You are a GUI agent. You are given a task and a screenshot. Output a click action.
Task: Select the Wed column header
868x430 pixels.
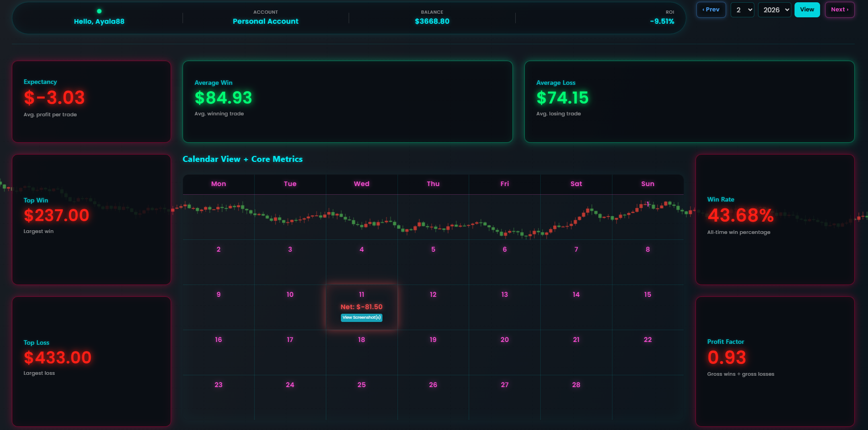click(361, 184)
